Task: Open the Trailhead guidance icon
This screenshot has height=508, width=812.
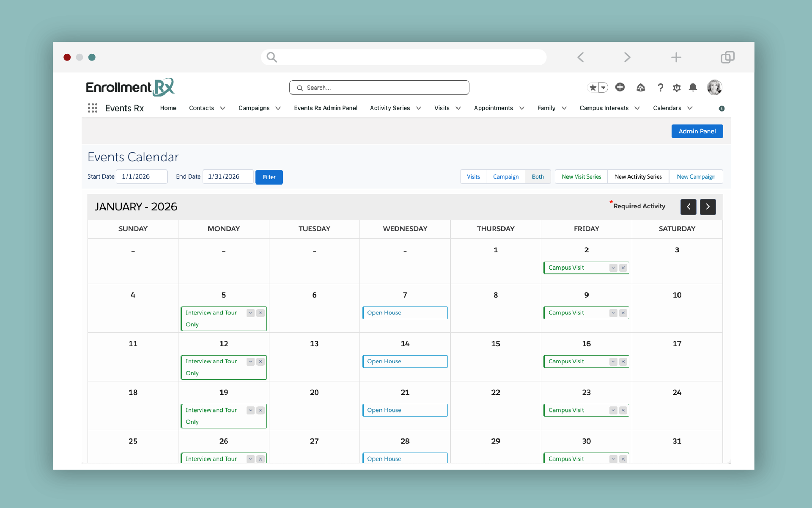Action: pyautogui.click(x=641, y=88)
